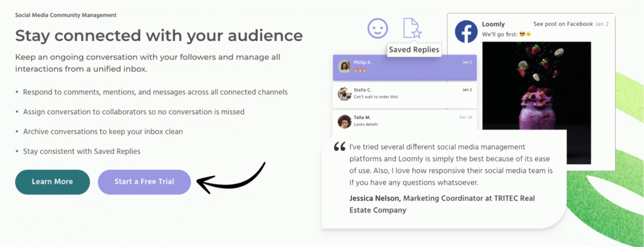Image resolution: width=644 pixels, height=247 pixels.
Task: Click the 'Respond to comments, mentions, and messages' bullet
Action: click(155, 92)
